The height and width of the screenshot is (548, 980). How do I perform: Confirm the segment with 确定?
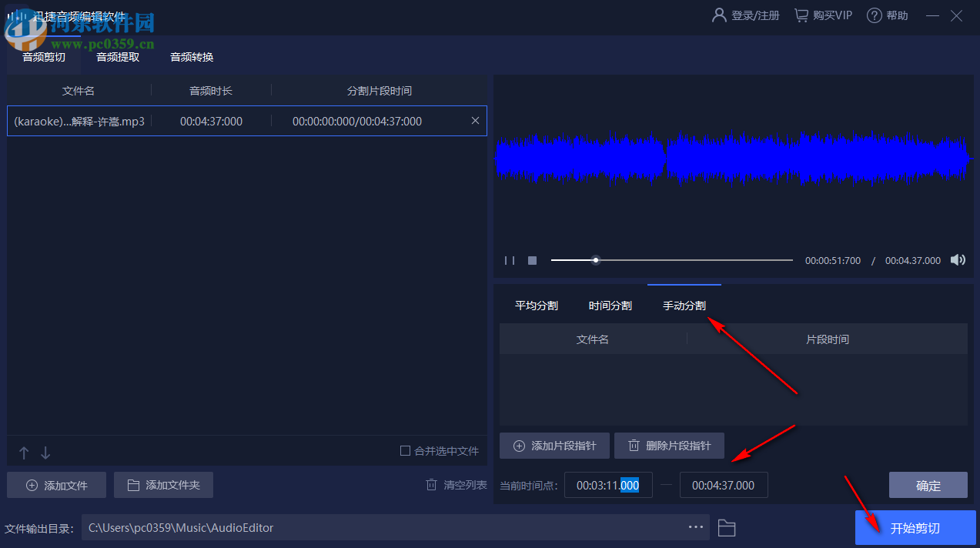[928, 485]
